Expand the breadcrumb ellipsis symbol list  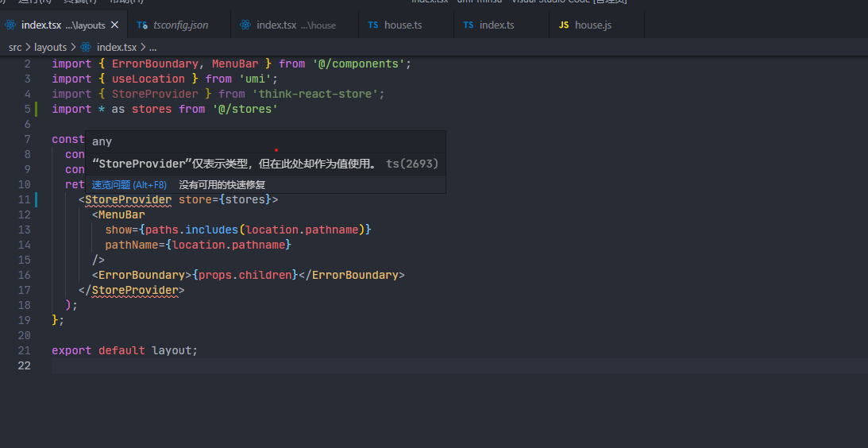[x=152, y=48]
